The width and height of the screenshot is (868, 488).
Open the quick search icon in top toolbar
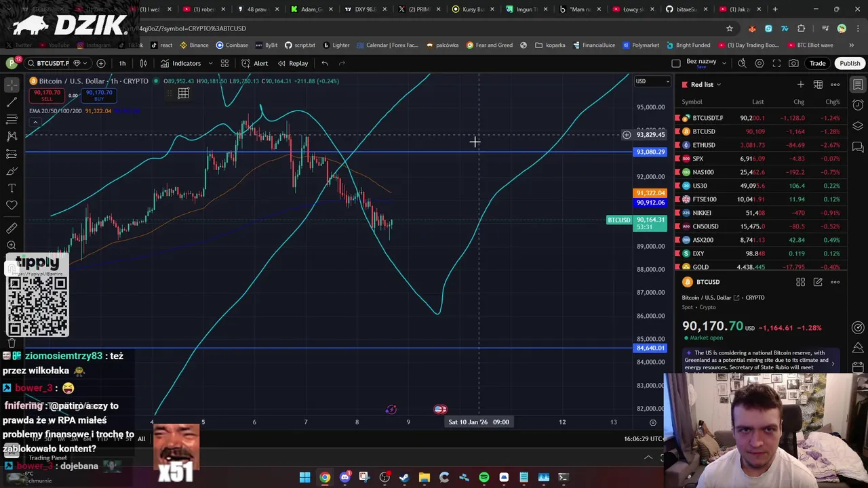point(742,63)
